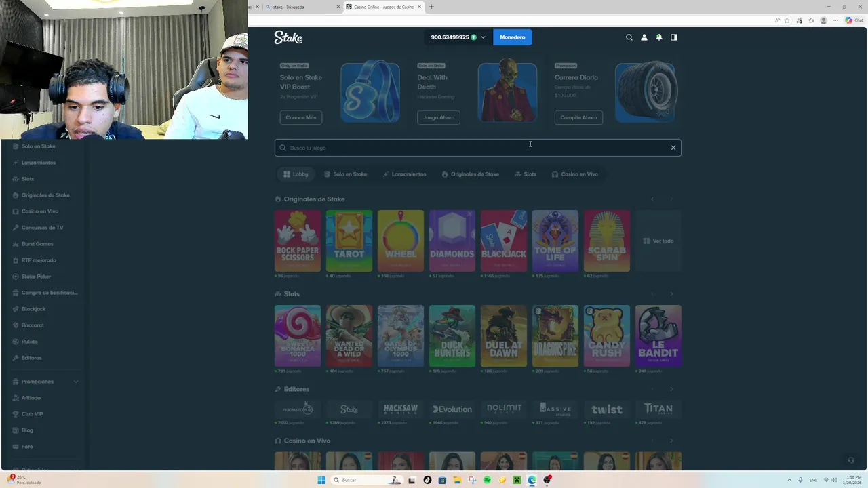This screenshot has width=868, height=488.
Task: Click Ver todo in Originales row
Action: (x=658, y=241)
